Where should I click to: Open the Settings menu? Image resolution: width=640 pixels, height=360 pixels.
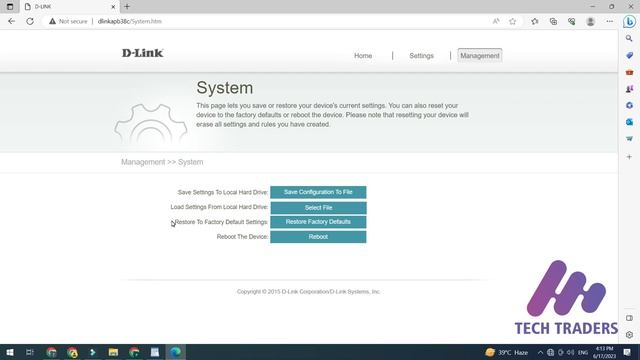point(421,56)
